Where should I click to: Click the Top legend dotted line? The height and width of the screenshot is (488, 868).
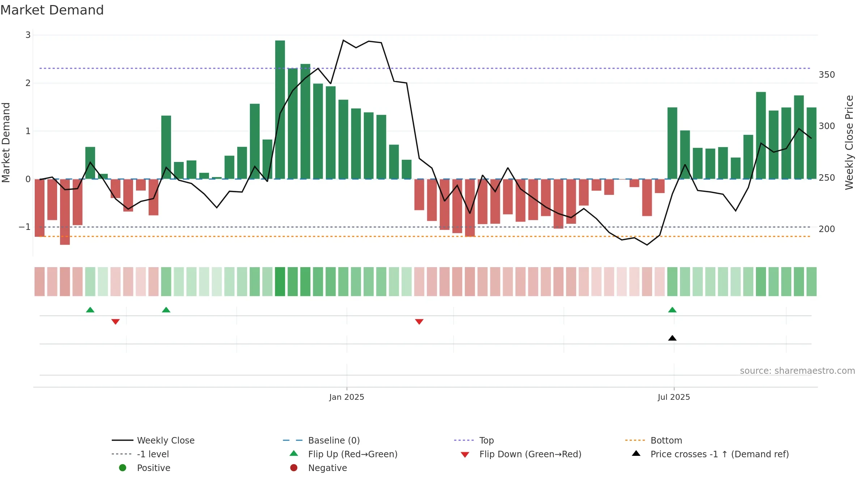(x=464, y=440)
